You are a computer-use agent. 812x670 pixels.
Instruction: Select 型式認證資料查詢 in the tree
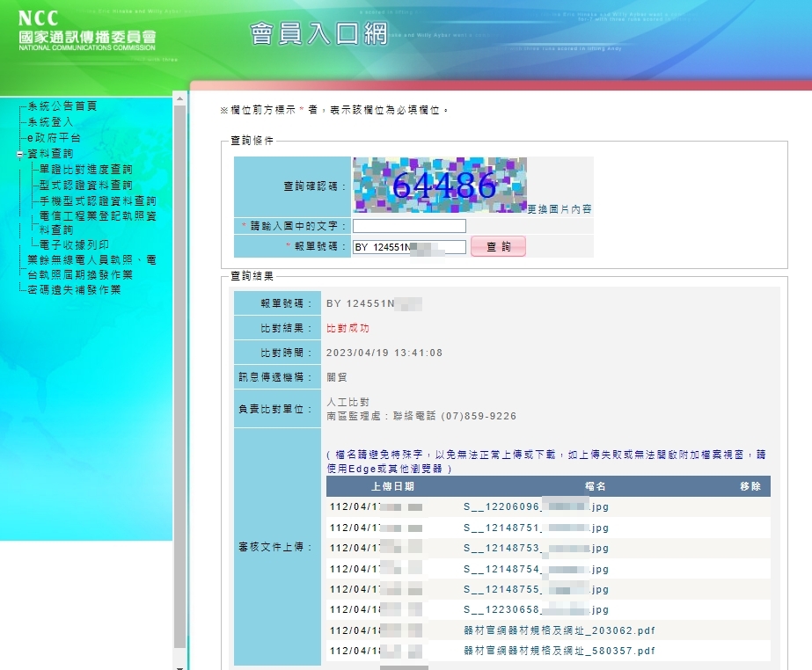[x=86, y=185]
